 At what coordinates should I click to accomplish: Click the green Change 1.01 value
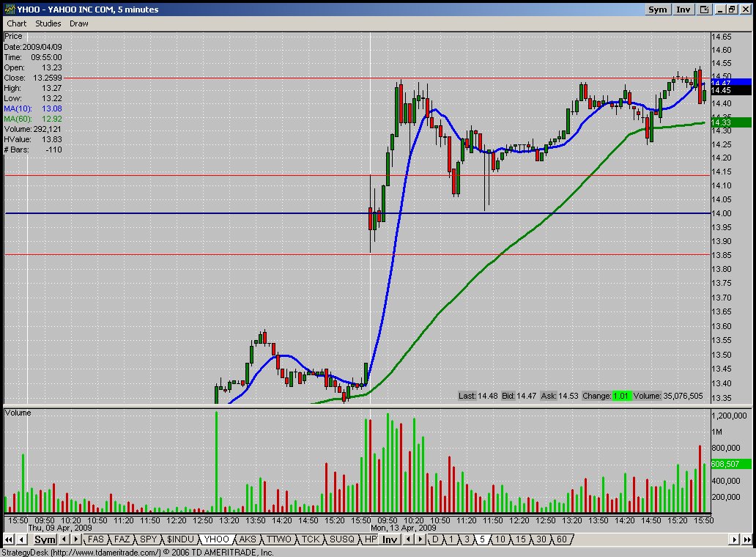(x=620, y=396)
